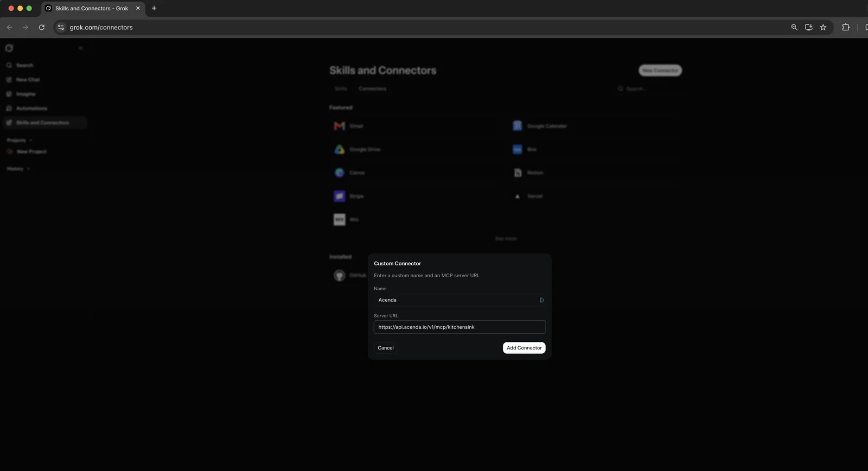Open the installed GitHub connector
The width and height of the screenshot is (868, 471).
(x=350, y=276)
